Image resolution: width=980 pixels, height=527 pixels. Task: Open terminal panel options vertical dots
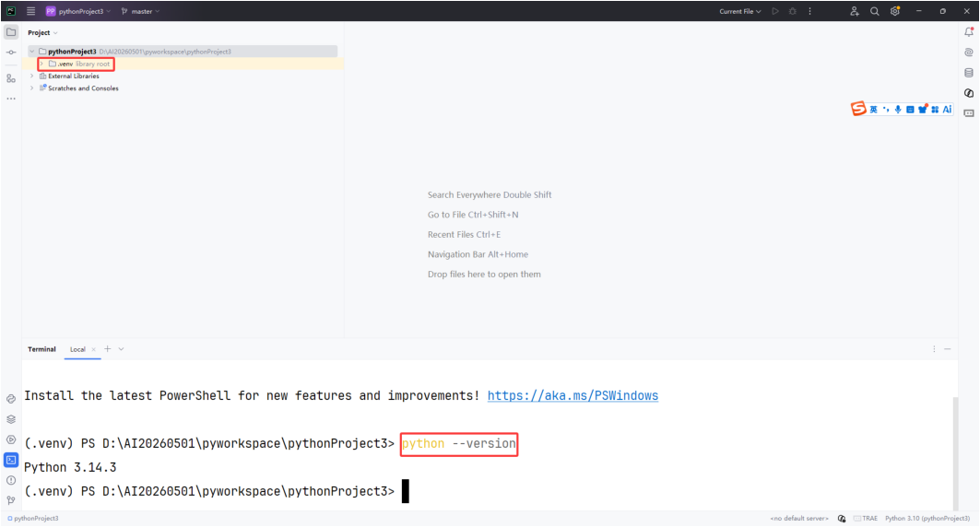(x=935, y=349)
